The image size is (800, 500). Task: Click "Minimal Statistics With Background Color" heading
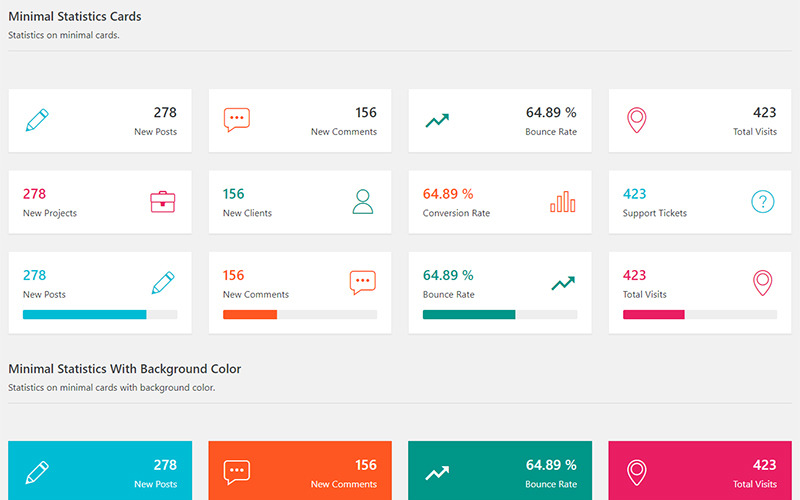point(125,369)
